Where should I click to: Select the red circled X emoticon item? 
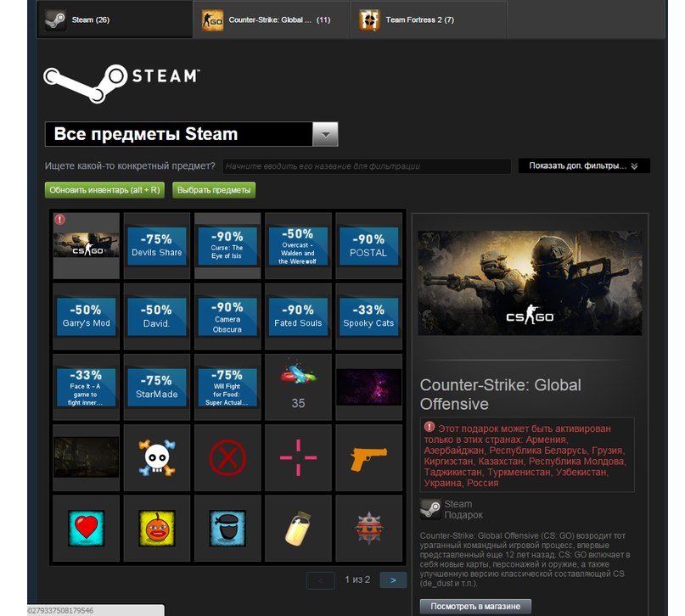tap(227, 457)
